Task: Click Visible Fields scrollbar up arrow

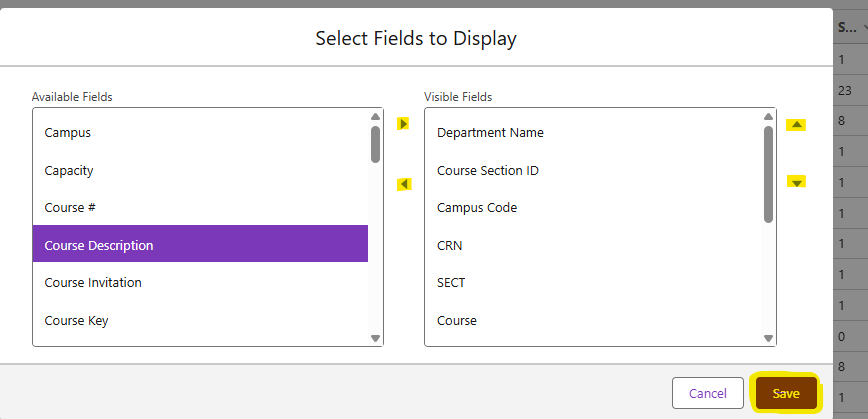Action: pyautogui.click(x=768, y=117)
